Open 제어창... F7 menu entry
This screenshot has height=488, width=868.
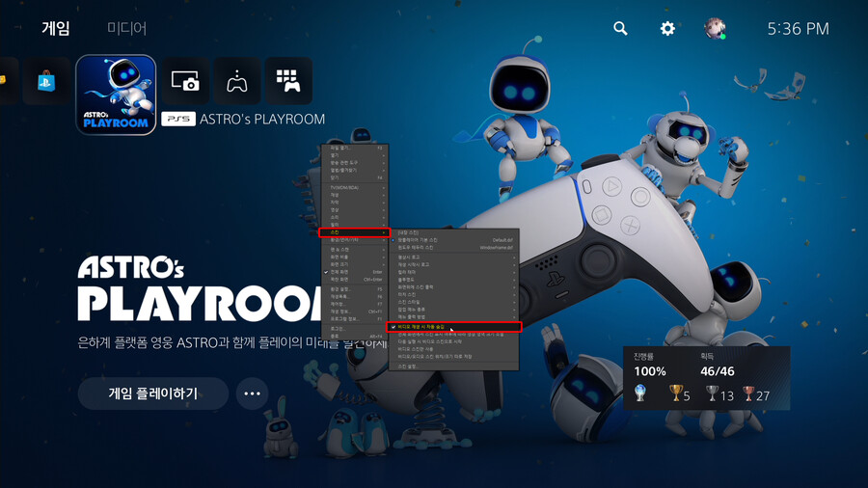[x=354, y=304]
